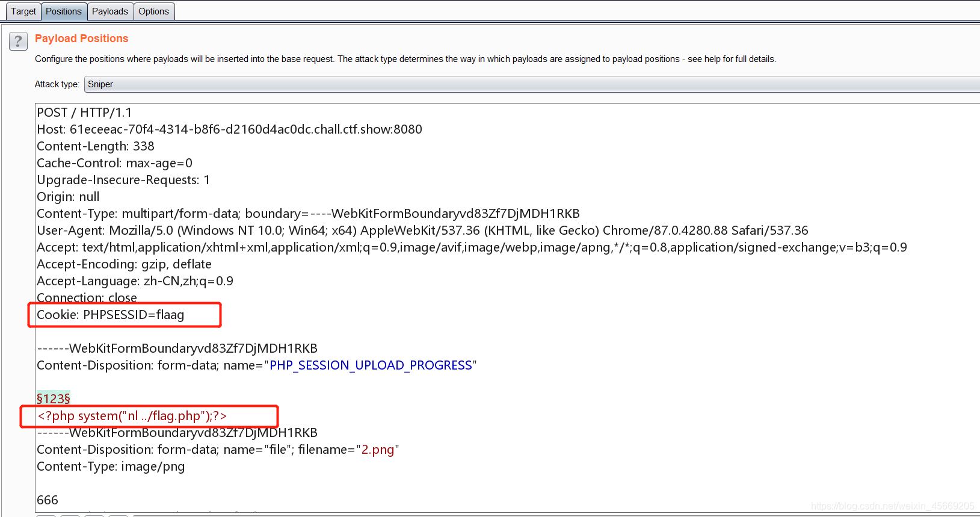
Task: Click the "666" body content line
Action: pyautogui.click(x=48, y=500)
